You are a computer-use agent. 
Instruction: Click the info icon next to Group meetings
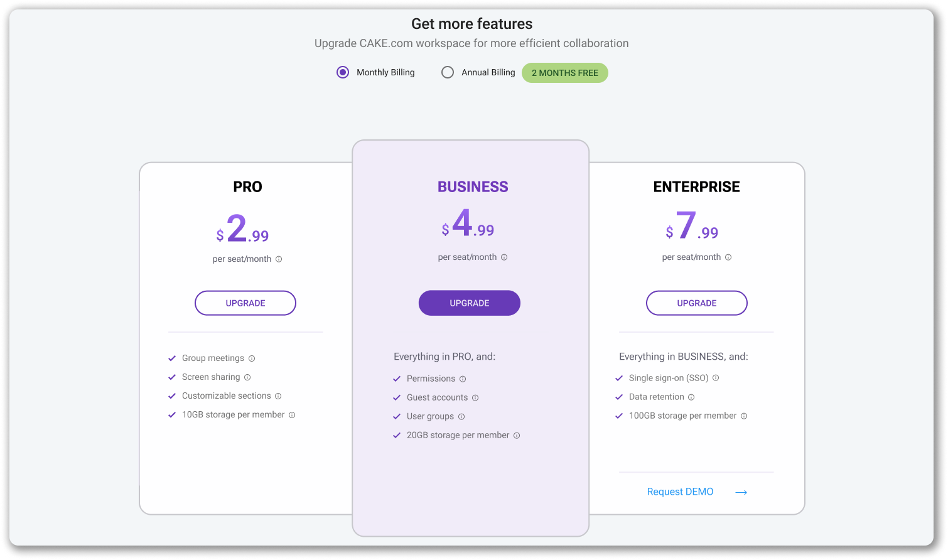pos(252,358)
